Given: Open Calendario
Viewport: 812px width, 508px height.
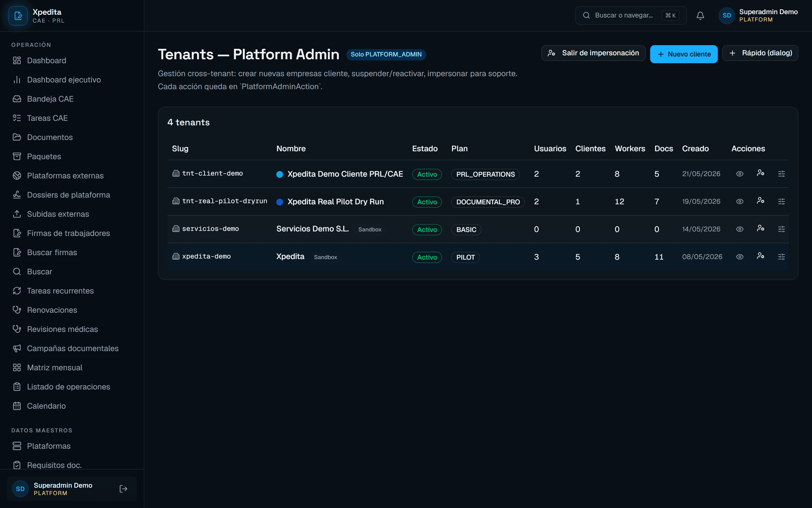Looking at the screenshot, I should coord(72,406).
